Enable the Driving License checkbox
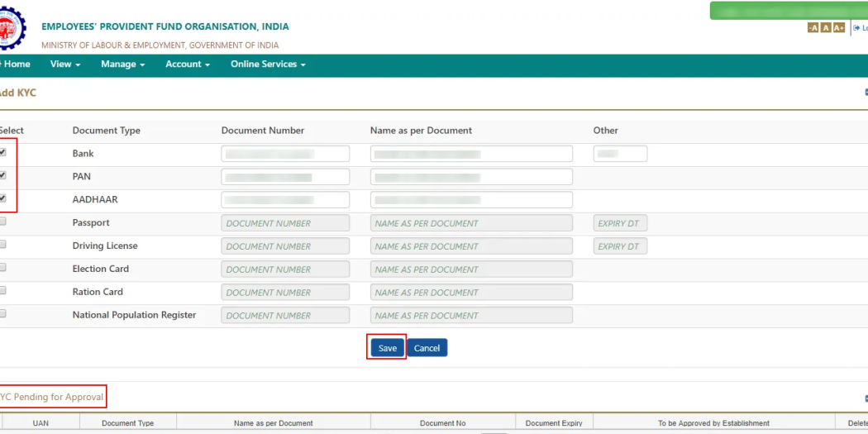Screen dimensions: 868x434 pyautogui.click(x=3, y=245)
